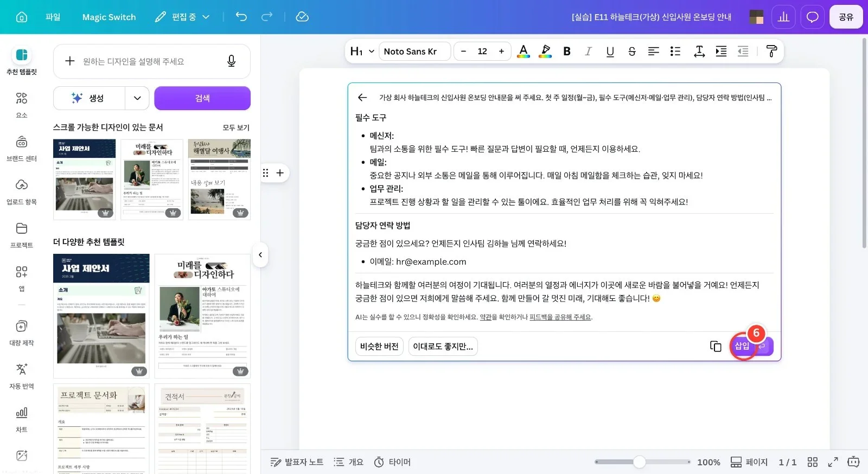The width and height of the screenshot is (868, 474).
Task: Decrease text indent
Action: coord(743,52)
